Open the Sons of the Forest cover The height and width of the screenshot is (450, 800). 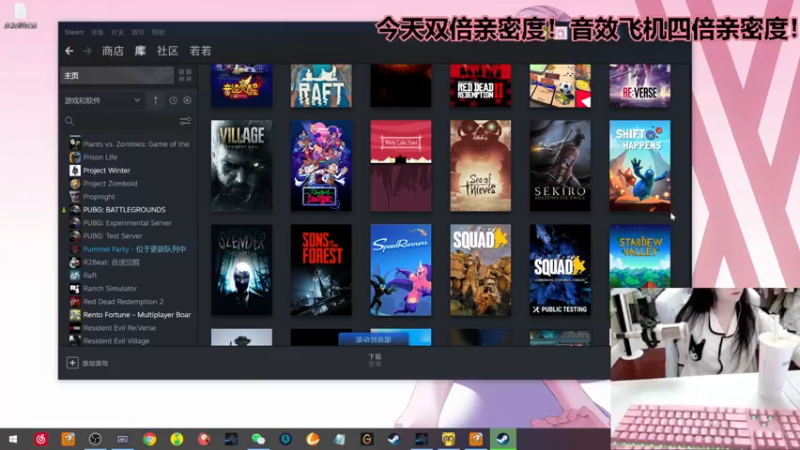321,270
